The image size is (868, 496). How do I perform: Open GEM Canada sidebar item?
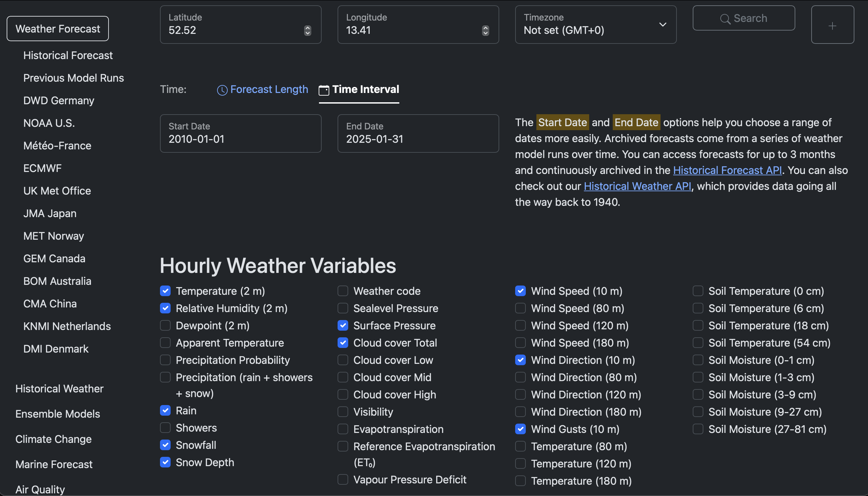54,258
